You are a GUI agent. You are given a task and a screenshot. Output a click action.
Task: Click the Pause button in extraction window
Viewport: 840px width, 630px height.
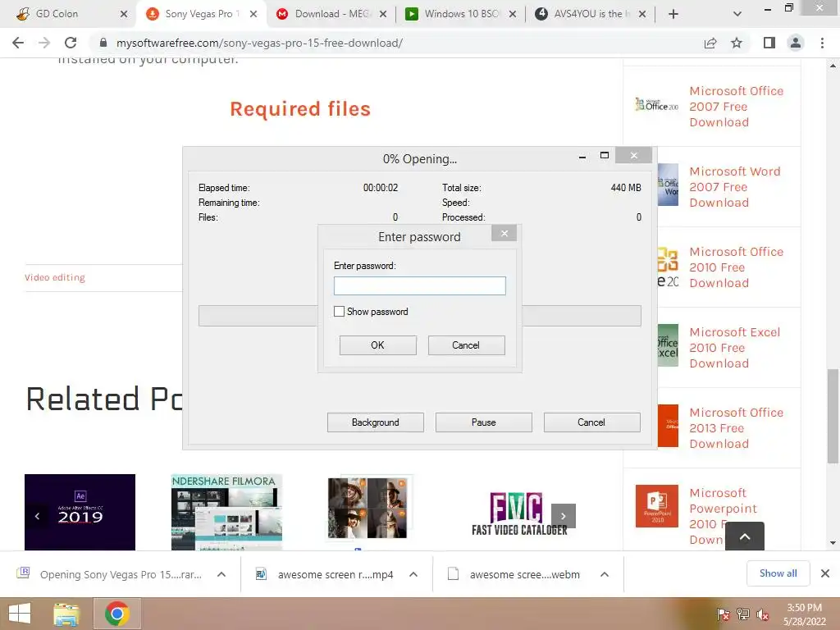pyautogui.click(x=484, y=422)
